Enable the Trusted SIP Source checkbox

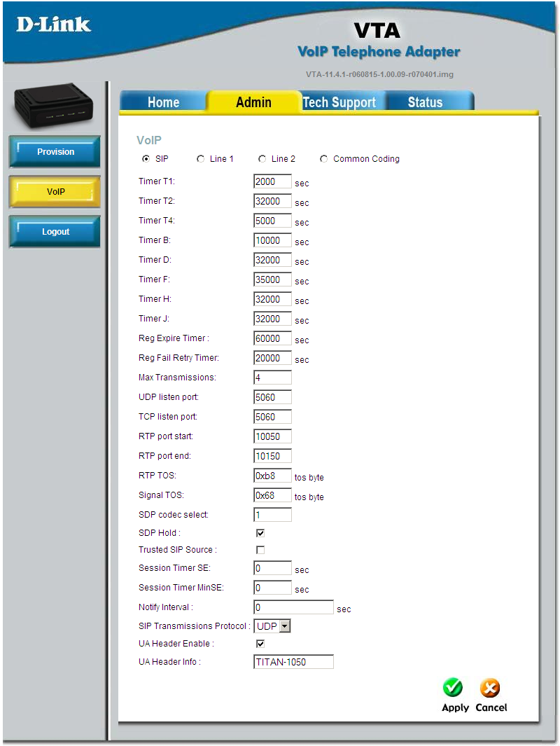click(x=260, y=550)
